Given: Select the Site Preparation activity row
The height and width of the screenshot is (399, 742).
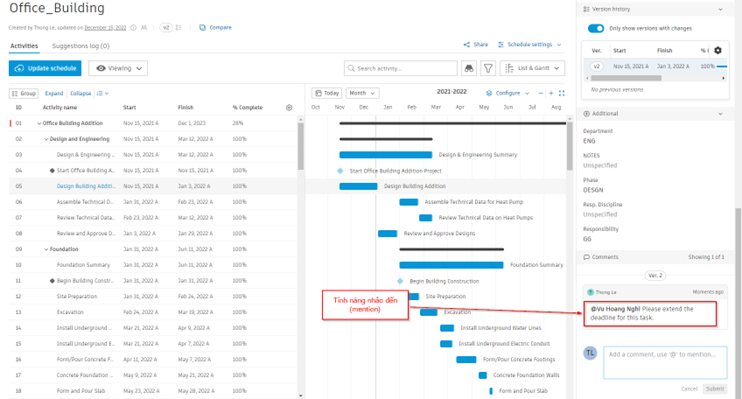Looking at the screenshot, I should point(153,296).
